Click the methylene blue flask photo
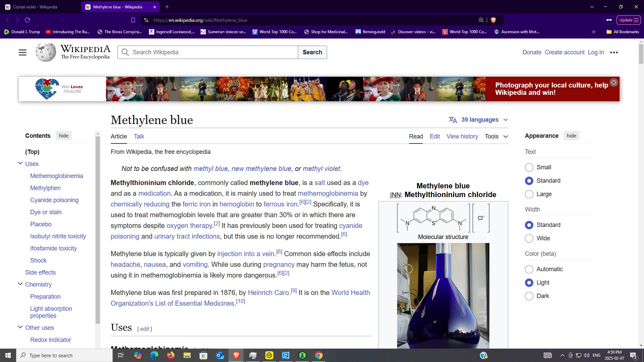The image size is (644, 362). pyautogui.click(x=443, y=296)
